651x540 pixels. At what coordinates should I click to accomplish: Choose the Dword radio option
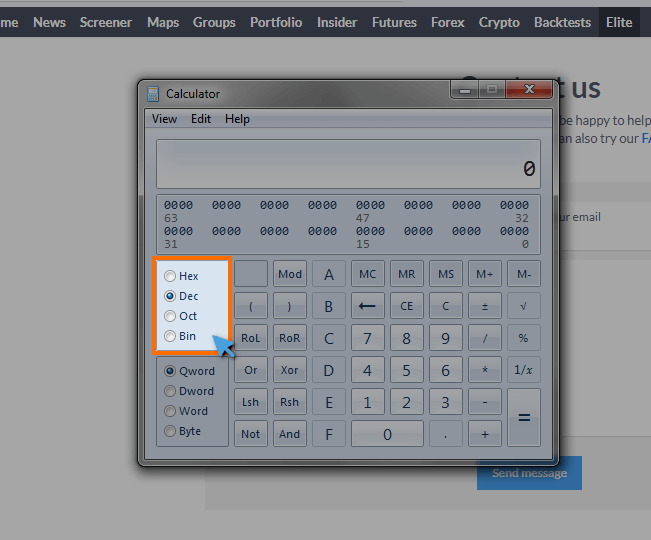(x=170, y=391)
